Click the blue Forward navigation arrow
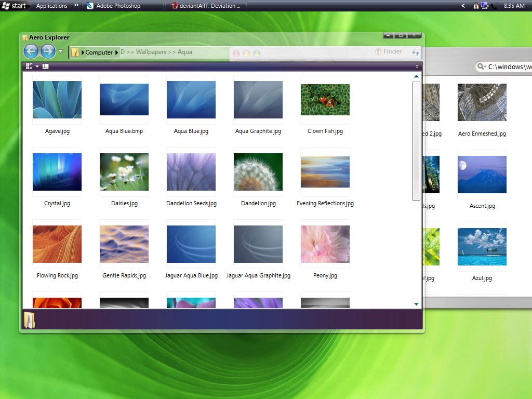This screenshot has height=399, width=532. click(48, 51)
